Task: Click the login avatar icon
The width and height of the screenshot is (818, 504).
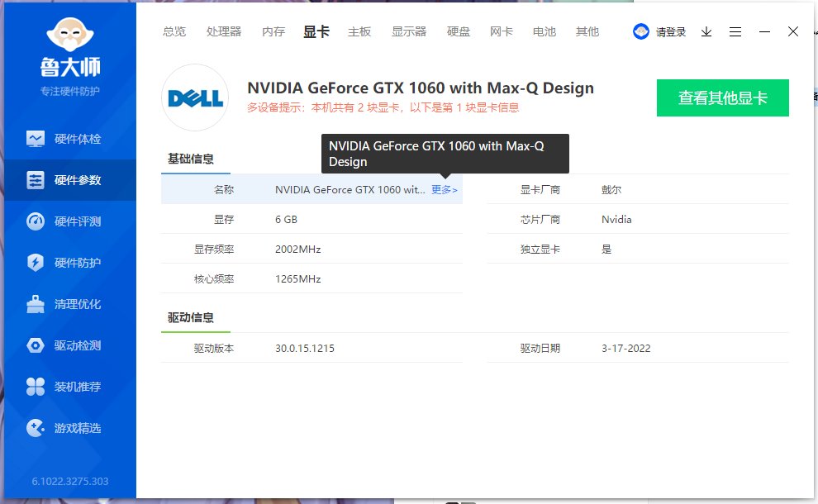Action: [640, 32]
